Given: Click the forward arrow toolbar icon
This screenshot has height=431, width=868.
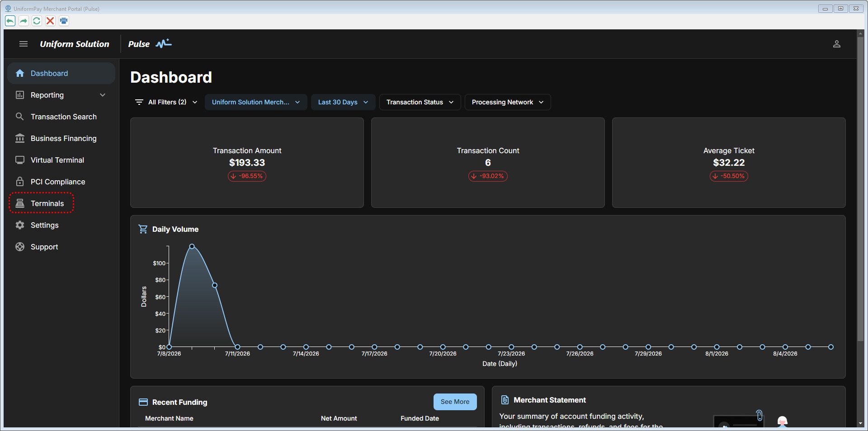Looking at the screenshot, I should [x=24, y=21].
